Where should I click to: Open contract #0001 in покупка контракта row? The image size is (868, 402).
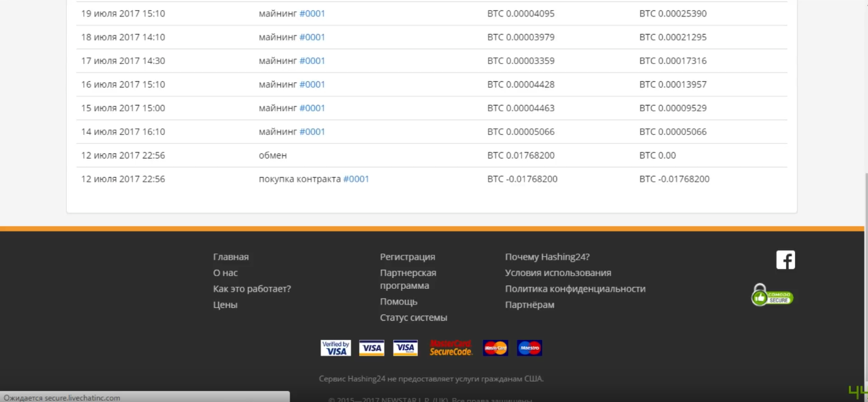356,179
